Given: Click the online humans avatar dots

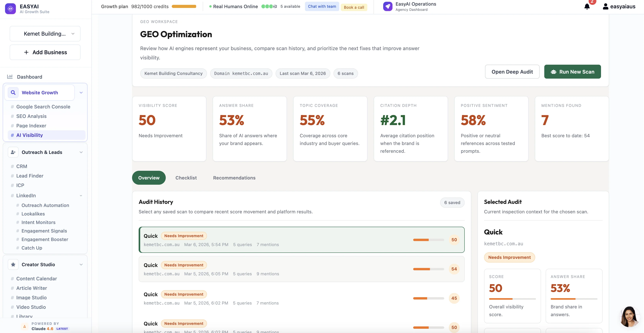Looking at the screenshot, I should [x=269, y=7].
